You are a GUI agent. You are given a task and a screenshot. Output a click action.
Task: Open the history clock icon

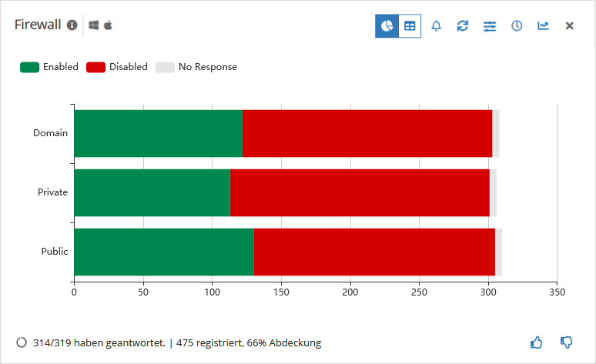coord(517,26)
